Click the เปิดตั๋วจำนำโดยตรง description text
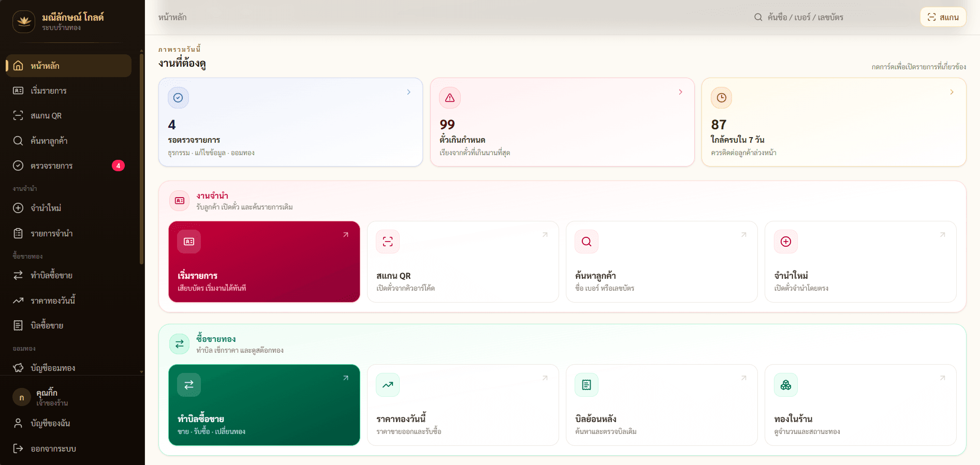 801,288
